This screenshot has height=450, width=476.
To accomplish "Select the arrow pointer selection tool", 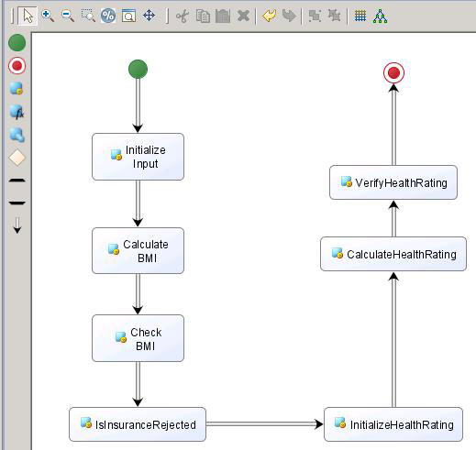I will [x=28, y=16].
